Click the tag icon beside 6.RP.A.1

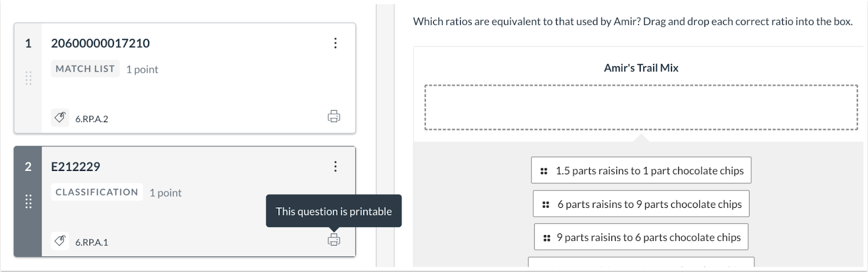pyautogui.click(x=60, y=241)
